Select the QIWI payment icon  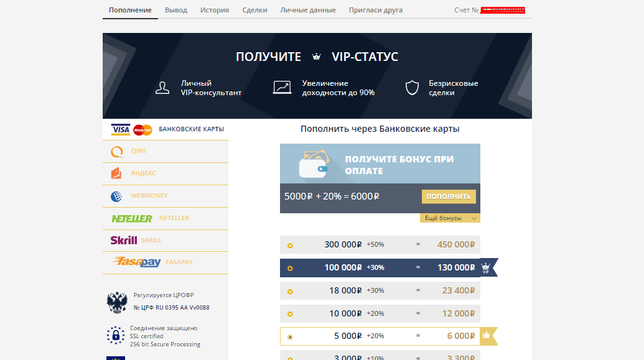[117, 152]
